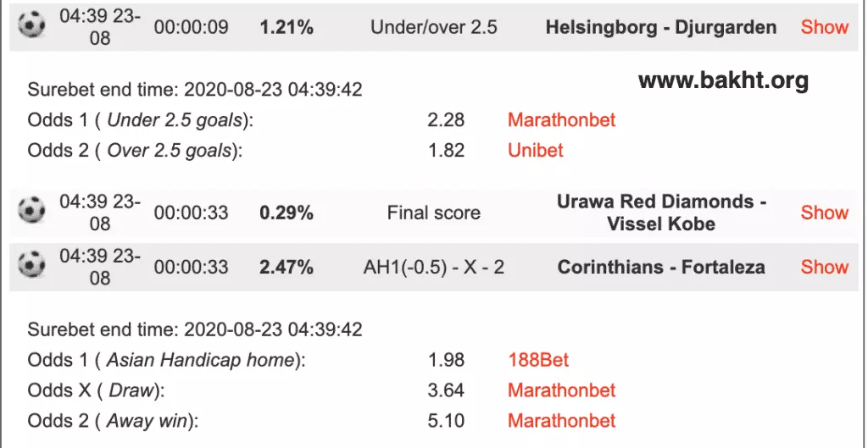Viewport: 868px width, 448px height.
Task: Click soccer ball icon for Urawa Red Diamonds row
Action: 31,210
